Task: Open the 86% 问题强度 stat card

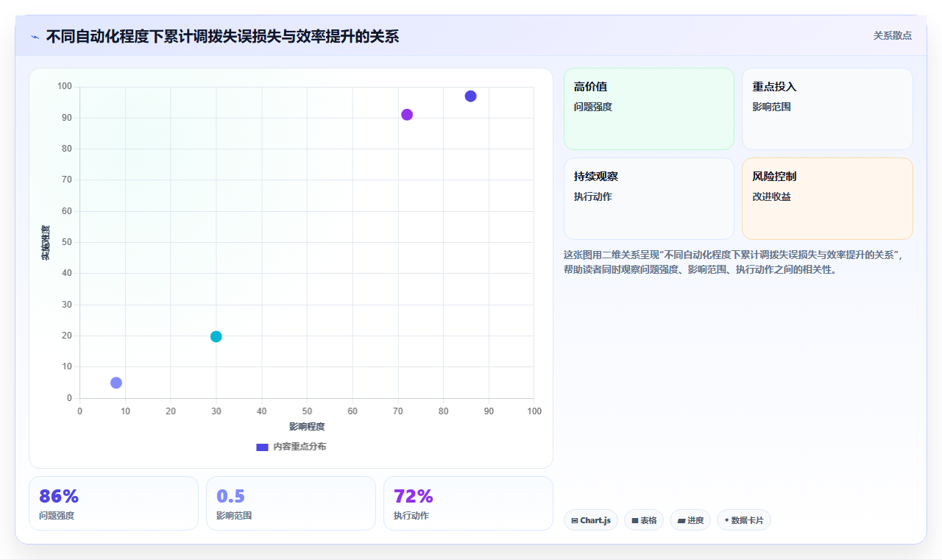Action: 113,503
